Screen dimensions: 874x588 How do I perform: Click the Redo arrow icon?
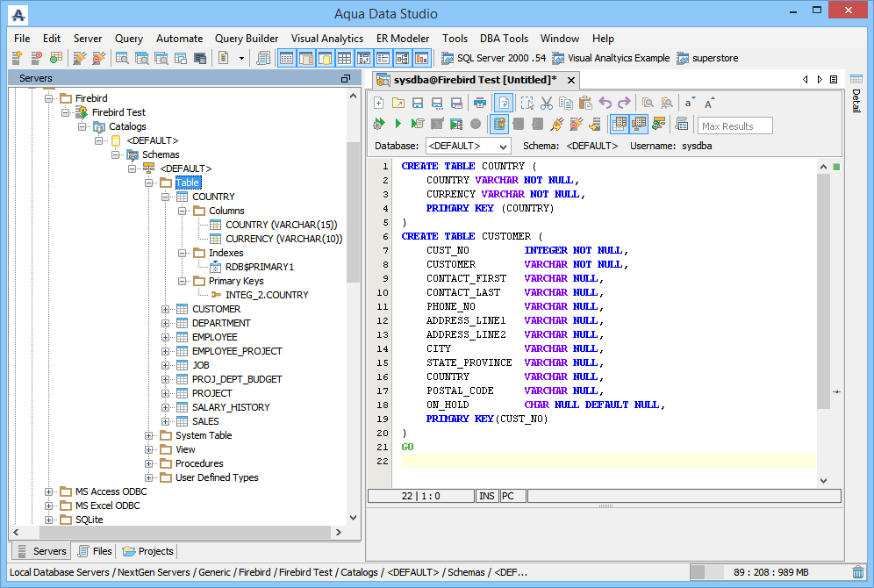click(624, 103)
